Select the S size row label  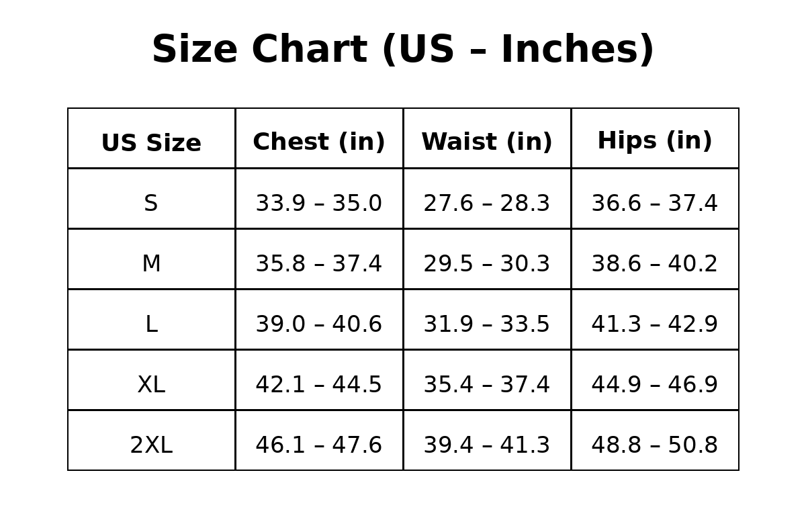coord(151,204)
